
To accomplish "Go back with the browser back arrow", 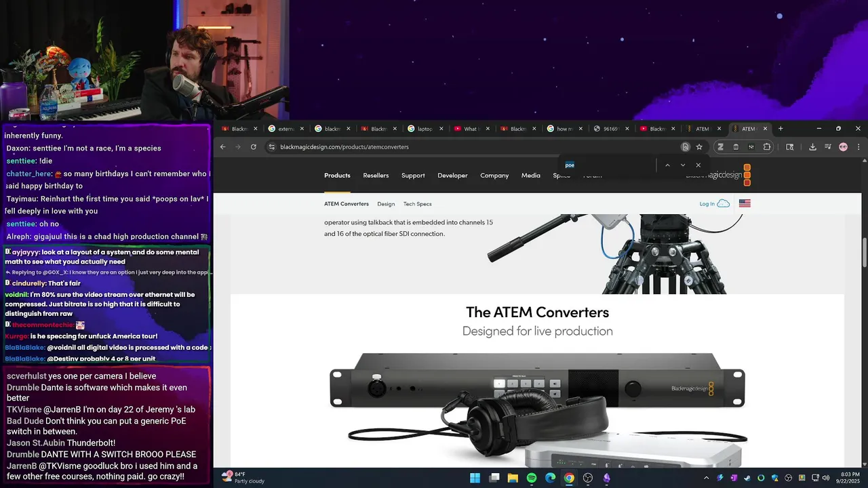I will (x=222, y=147).
